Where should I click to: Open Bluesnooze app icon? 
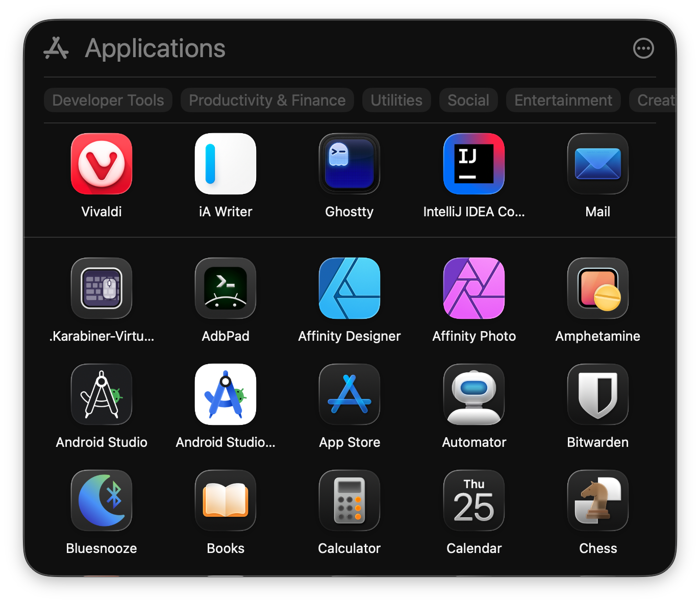tap(102, 500)
